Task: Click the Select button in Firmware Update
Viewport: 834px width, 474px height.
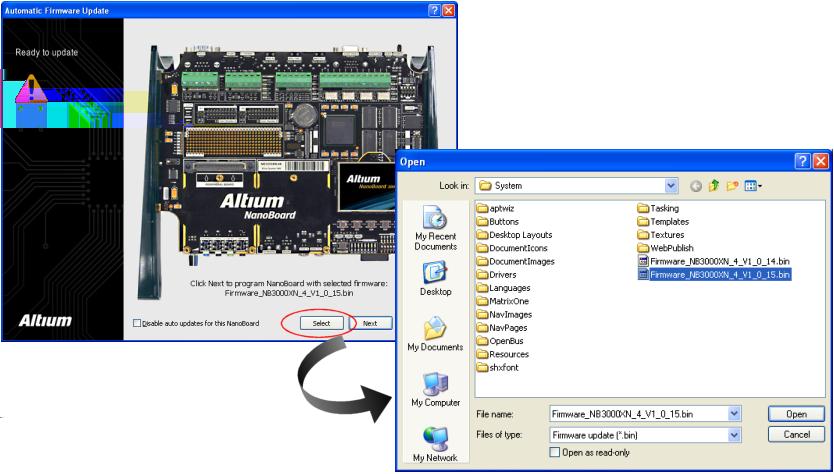Action: pyautogui.click(x=321, y=323)
